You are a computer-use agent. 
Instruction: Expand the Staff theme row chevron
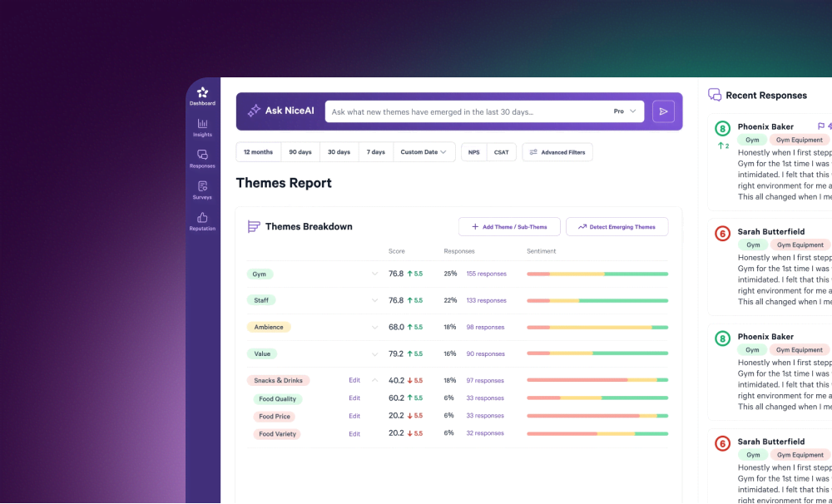(374, 300)
